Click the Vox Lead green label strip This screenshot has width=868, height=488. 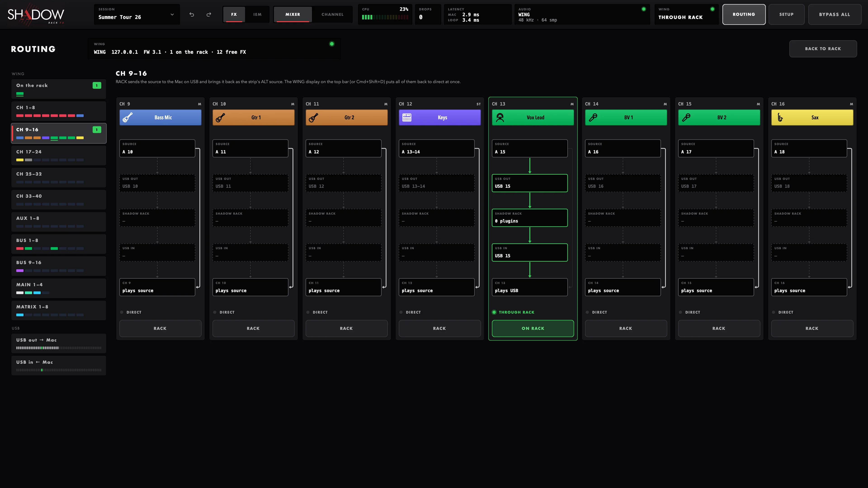533,117
